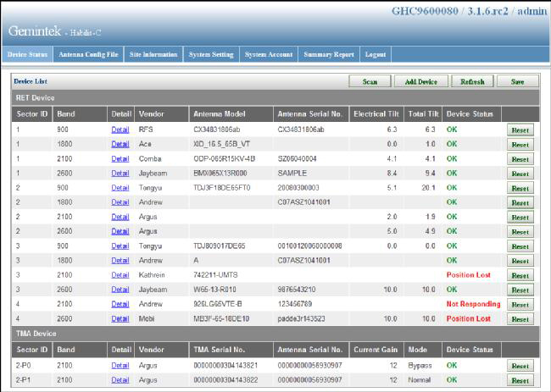Click antenna model 926LG65VTE-B
The image size is (551, 392).
218,304
